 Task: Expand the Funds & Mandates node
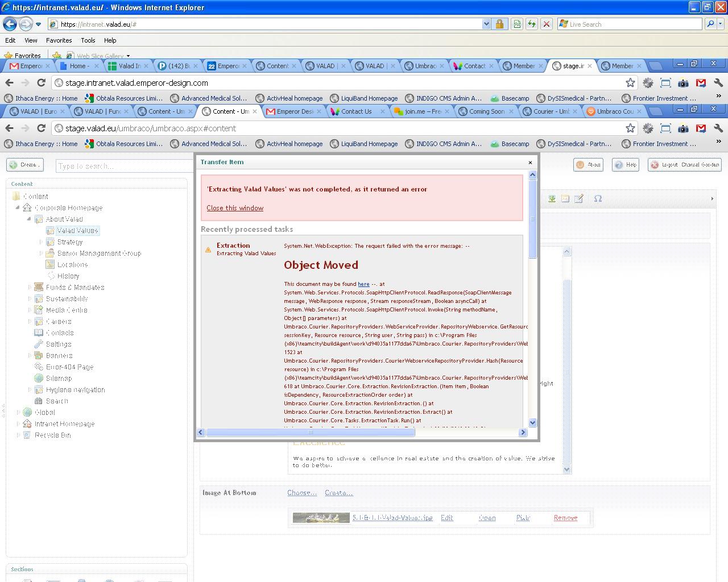(29, 288)
